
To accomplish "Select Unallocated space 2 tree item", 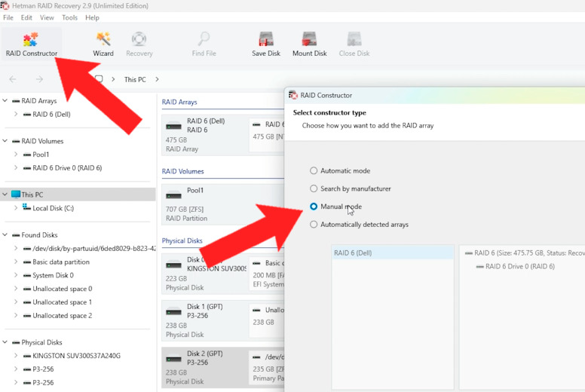I will tap(62, 316).
